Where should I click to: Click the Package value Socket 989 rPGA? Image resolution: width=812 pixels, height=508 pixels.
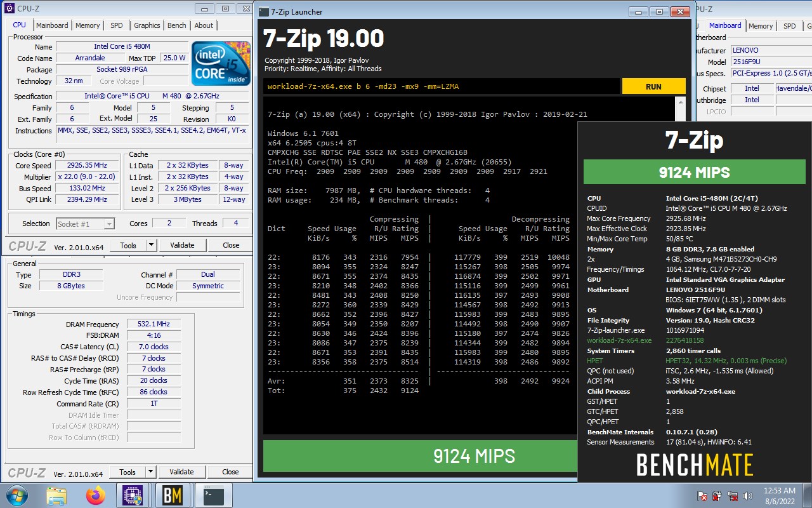[x=122, y=69]
